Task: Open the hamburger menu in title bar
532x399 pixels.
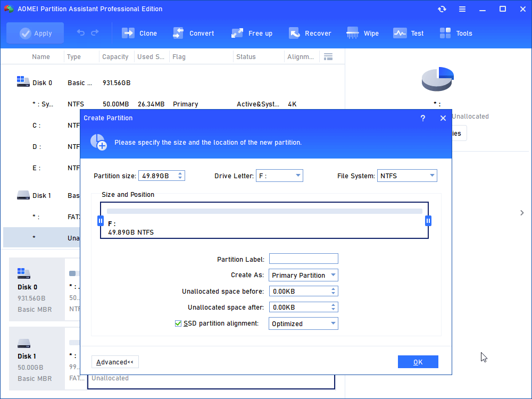Action: click(x=462, y=9)
